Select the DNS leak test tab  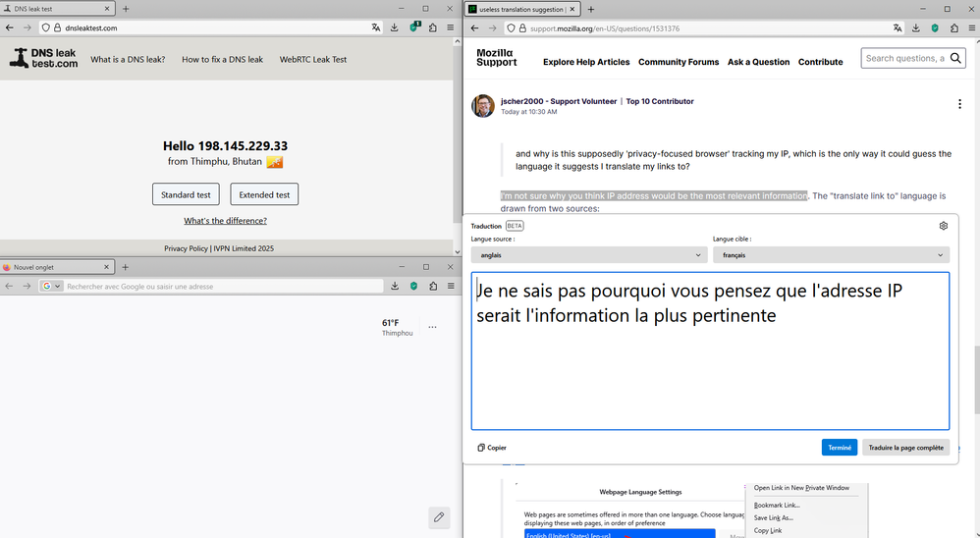coord(56,9)
